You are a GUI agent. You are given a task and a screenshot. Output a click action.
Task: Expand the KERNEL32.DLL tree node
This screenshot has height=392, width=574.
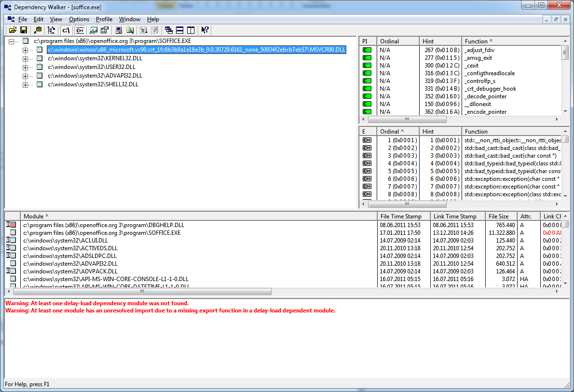coord(25,59)
